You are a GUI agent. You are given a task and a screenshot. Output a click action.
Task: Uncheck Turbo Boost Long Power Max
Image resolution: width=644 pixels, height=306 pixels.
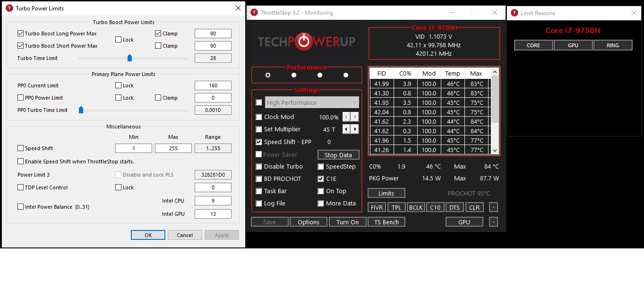click(x=20, y=34)
